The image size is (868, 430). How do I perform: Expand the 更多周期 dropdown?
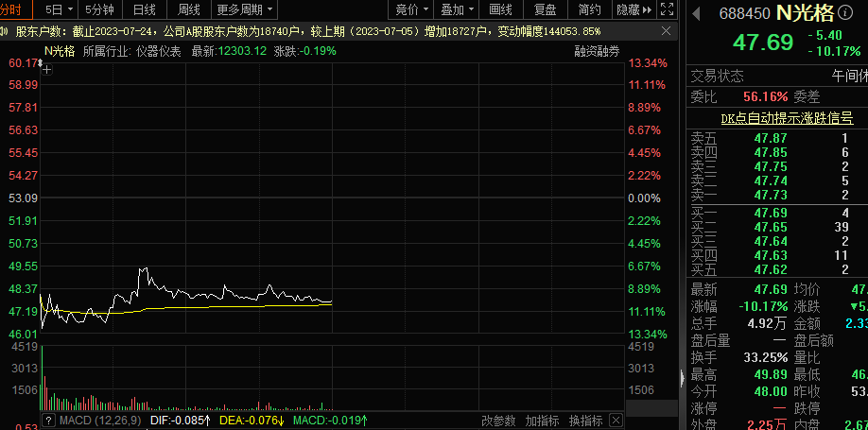point(244,9)
